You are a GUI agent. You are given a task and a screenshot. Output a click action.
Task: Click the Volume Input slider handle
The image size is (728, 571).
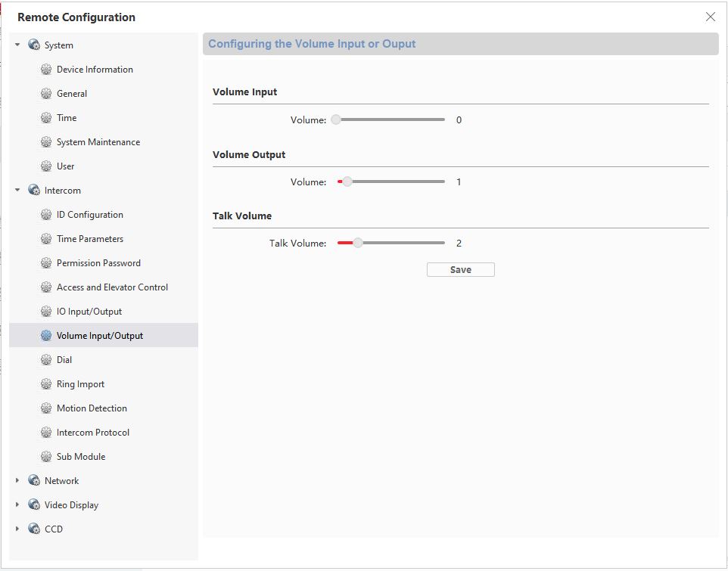click(336, 119)
